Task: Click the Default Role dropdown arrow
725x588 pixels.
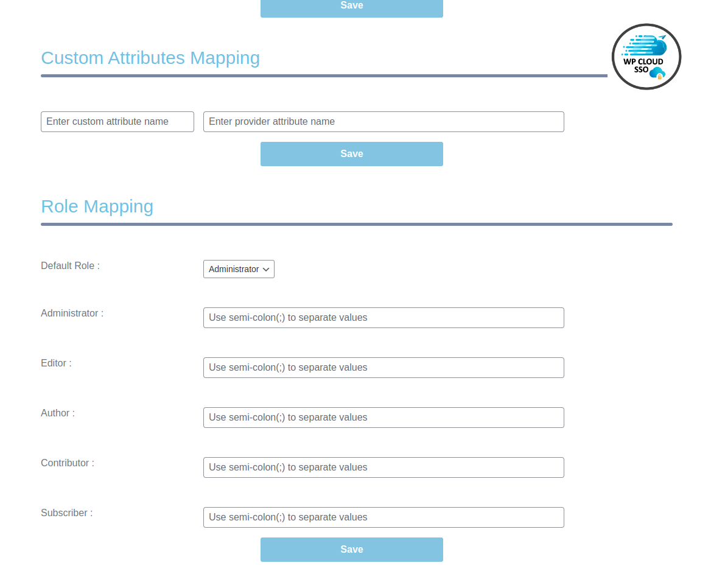Action: pyautogui.click(x=267, y=269)
